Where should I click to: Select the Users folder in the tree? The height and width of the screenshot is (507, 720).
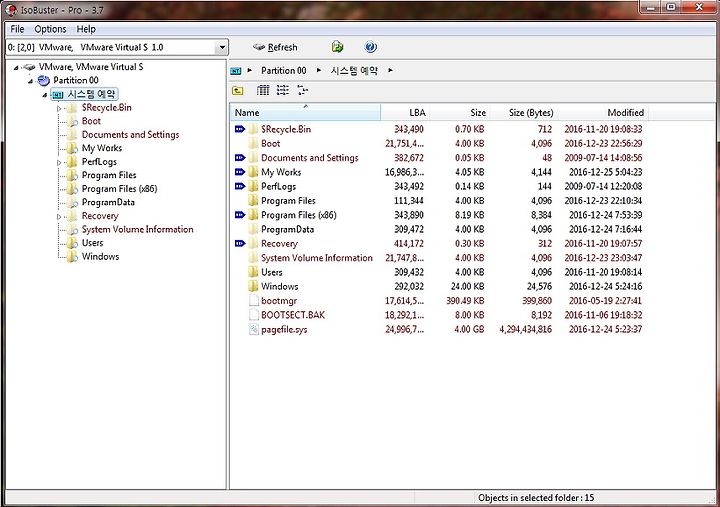click(x=92, y=243)
